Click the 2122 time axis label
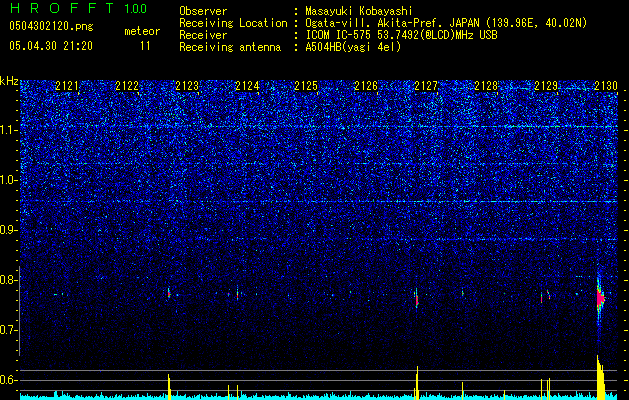The height and width of the screenshot is (400, 629). coord(127,86)
